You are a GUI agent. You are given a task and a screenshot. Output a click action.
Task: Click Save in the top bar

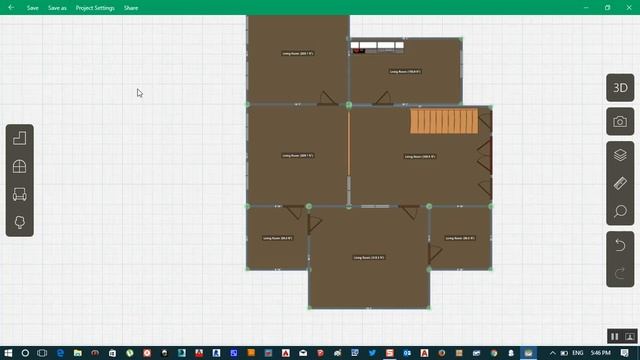33,8
